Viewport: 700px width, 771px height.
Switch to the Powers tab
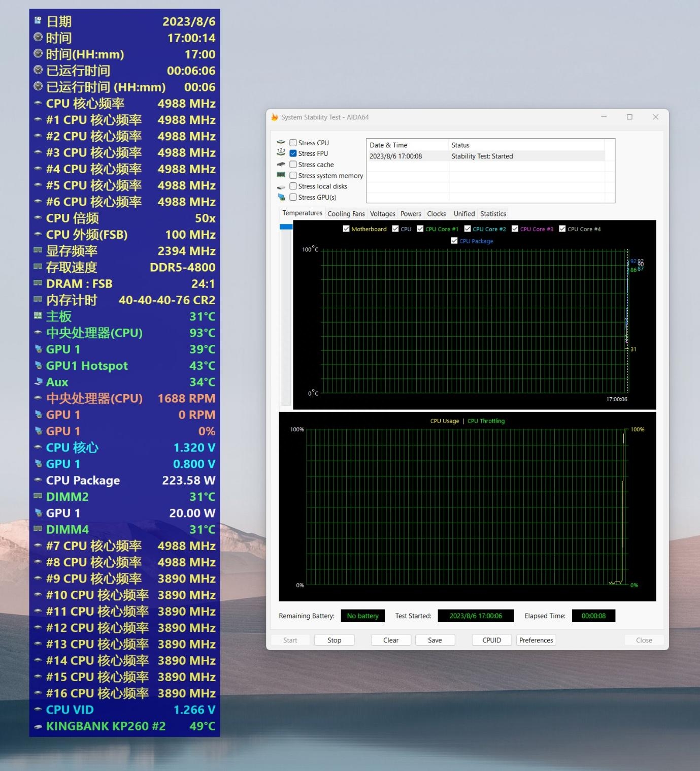[411, 214]
